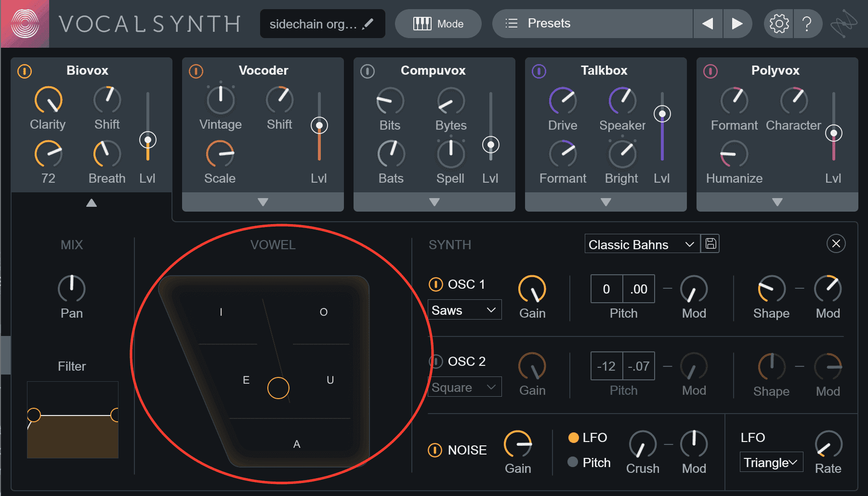The image size is (868, 496).
Task: Click OSC 2 pitch semitone field -12
Action: click(607, 366)
